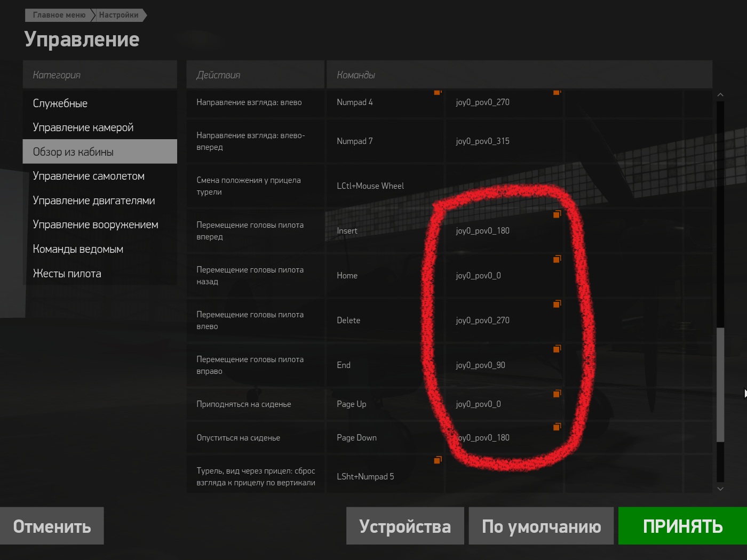
Task: Click the orange icon next to LSht+Numpad 5 command
Action: (x=438, y=460)
